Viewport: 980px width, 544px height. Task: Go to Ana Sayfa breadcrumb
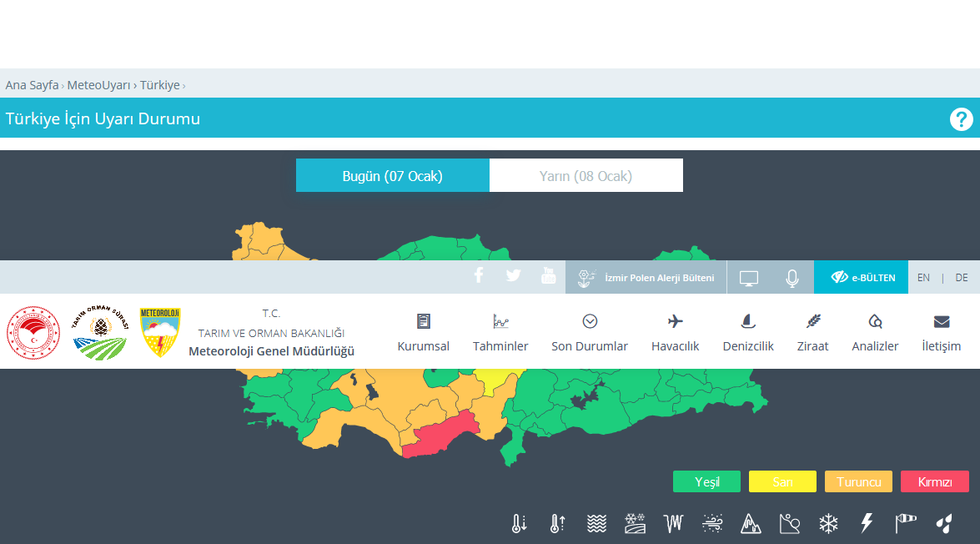(x=32, y=85)
